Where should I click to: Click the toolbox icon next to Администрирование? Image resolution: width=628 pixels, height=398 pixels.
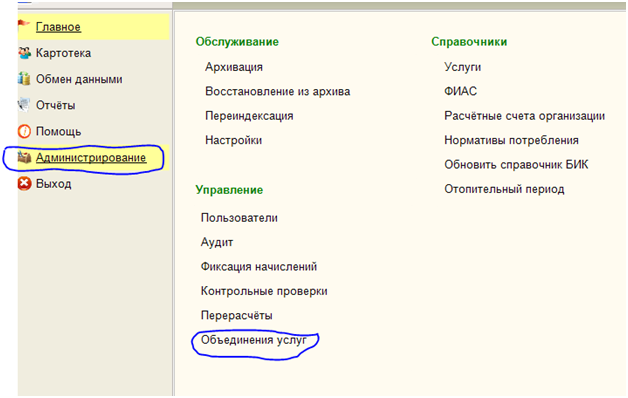tap(24, 157)
